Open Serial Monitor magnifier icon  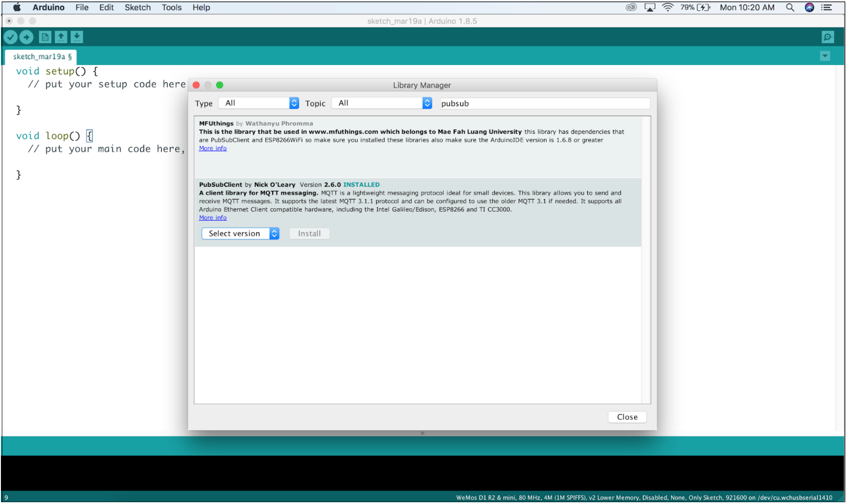coord(828,37)
